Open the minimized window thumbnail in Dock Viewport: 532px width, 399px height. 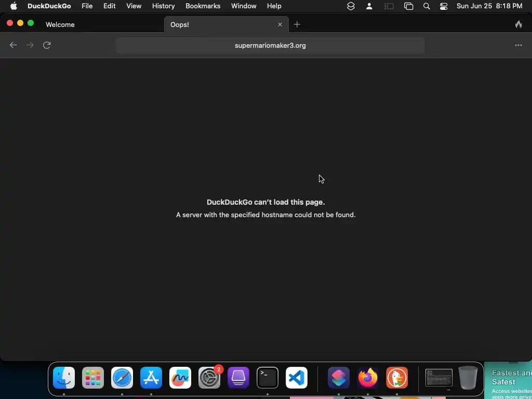438,378
